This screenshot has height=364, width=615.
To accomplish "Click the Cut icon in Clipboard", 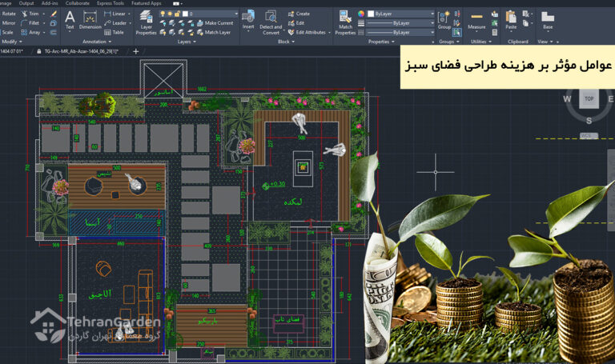I will tap(526, 14).
